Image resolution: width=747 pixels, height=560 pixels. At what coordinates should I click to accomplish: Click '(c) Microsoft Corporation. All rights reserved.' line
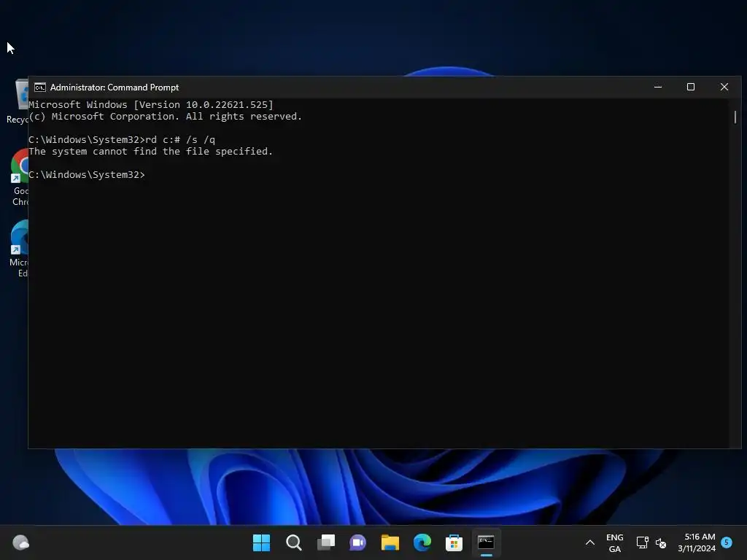(x=166, y=117)
